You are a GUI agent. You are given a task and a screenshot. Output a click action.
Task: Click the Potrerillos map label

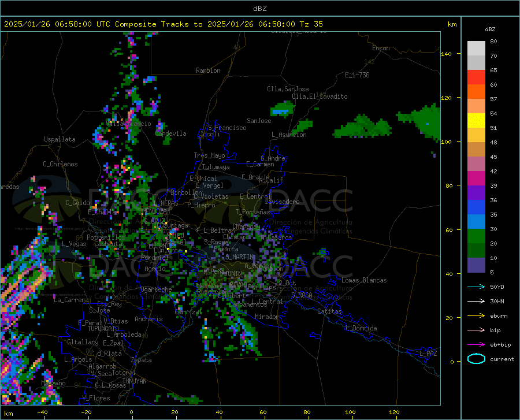click(x=106, y=237)
